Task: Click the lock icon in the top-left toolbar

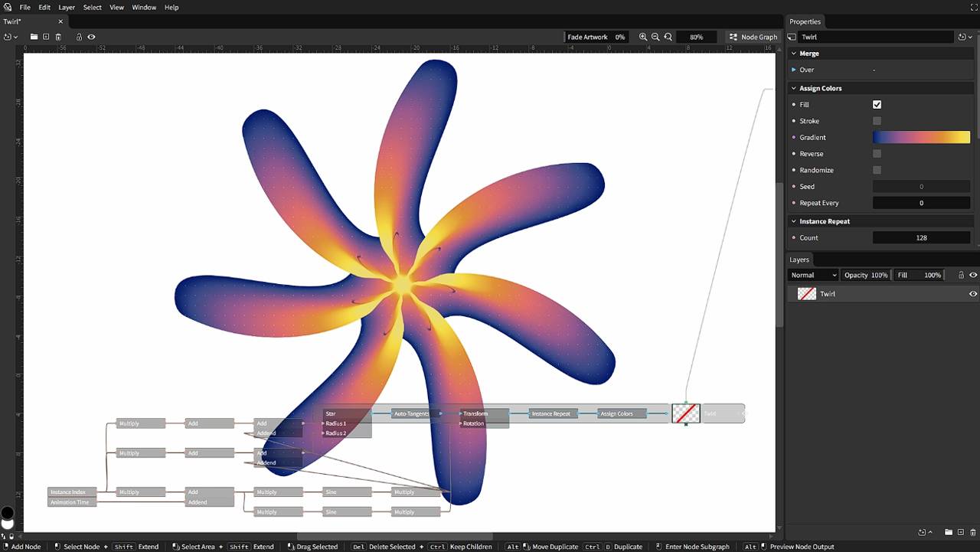Action: tap(79, 37)
